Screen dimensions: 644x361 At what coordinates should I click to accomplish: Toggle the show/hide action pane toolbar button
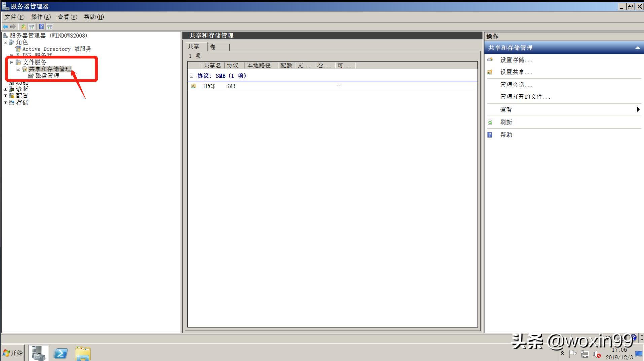pyautogui.click(x=49, y=27)
